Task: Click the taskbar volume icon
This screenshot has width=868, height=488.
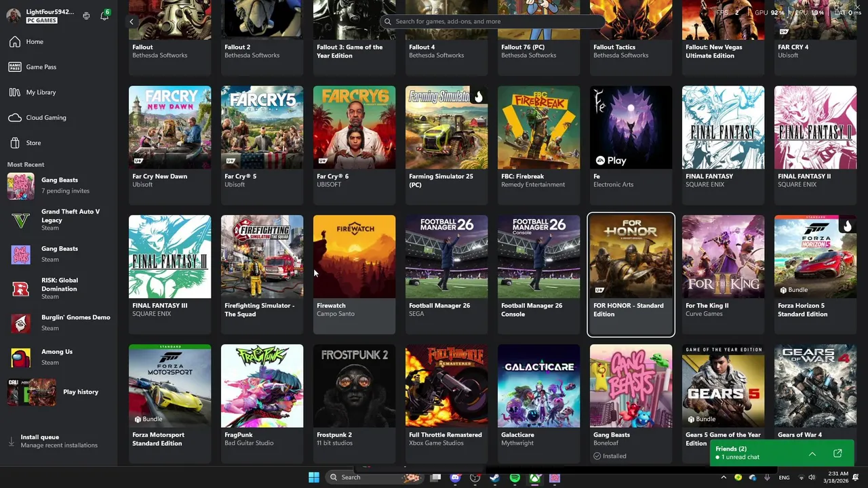Action: [812, 478]
